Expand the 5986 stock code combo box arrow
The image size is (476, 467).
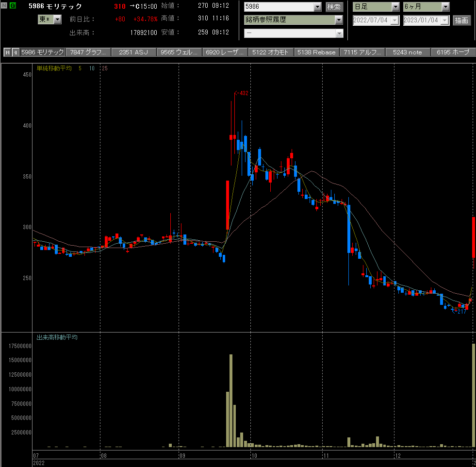point(317,7)
